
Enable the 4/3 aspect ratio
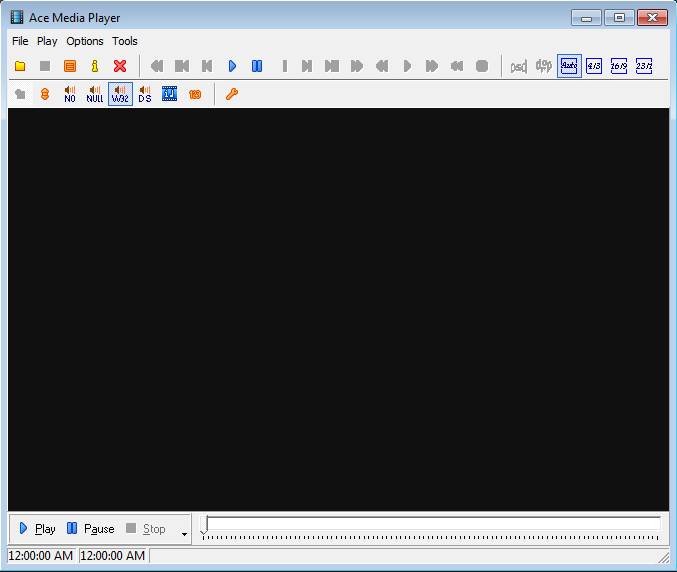(594, 66)
